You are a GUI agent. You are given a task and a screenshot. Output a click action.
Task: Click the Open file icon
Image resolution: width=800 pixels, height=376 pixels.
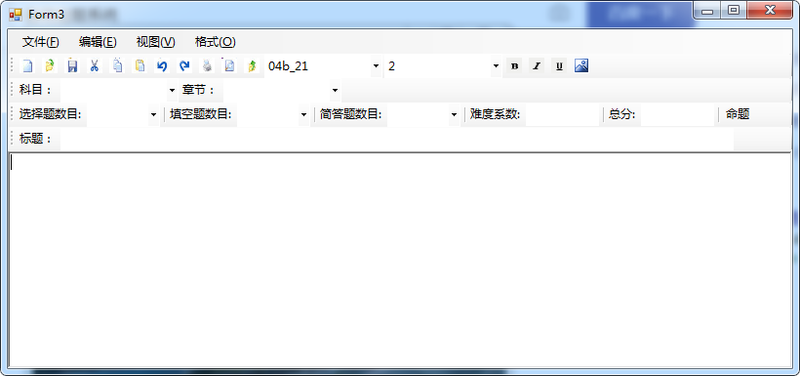[49, 66]
